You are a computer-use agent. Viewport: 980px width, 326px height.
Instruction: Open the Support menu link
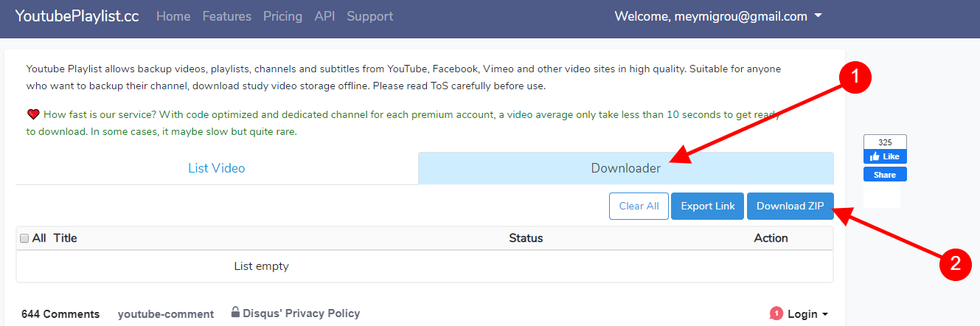click(x=369, y=16)
